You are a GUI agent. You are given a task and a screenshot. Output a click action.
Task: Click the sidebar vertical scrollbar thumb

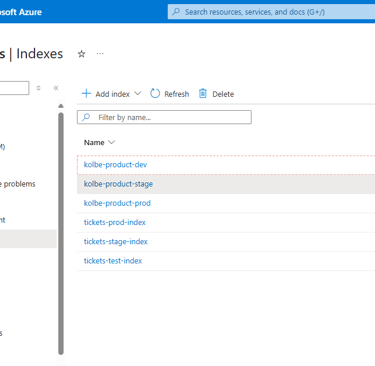click(61, 233)
